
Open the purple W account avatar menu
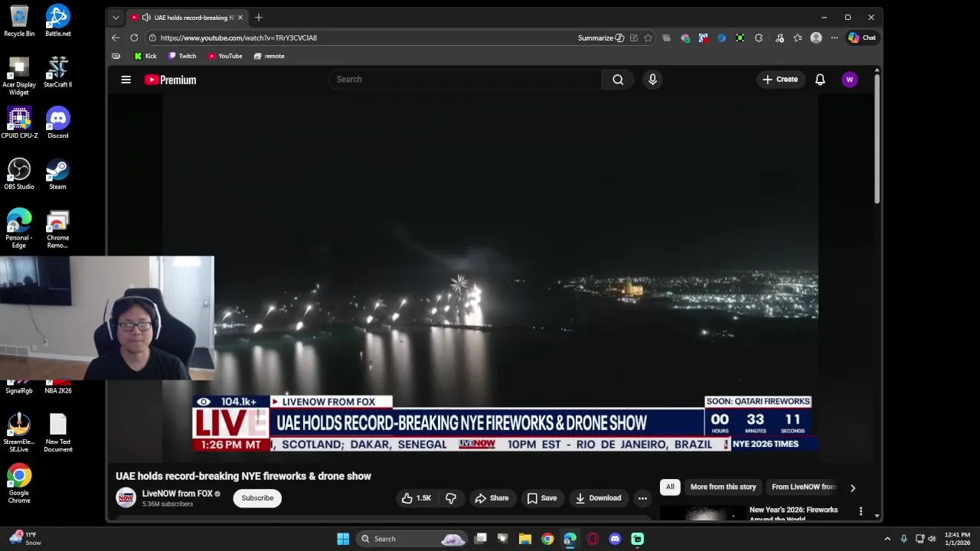point(849,80)
